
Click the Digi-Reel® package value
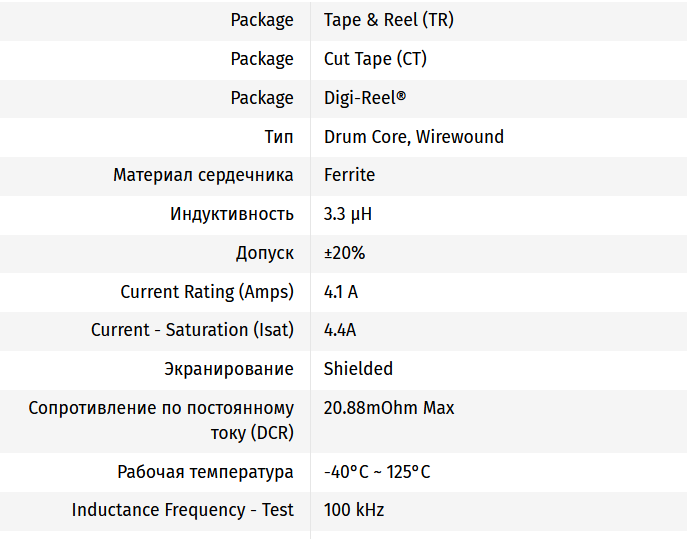coord(365,98)
